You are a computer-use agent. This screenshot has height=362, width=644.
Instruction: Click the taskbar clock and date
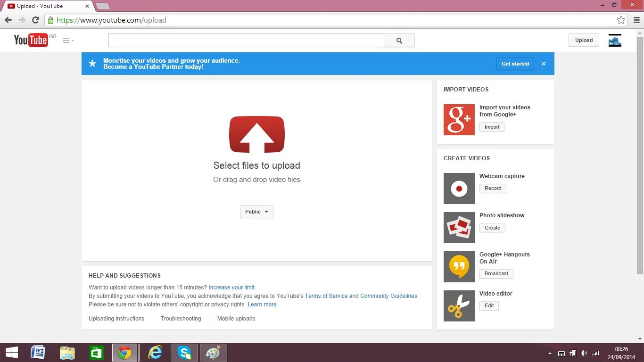pyautogui.click(x=621, y=353)
